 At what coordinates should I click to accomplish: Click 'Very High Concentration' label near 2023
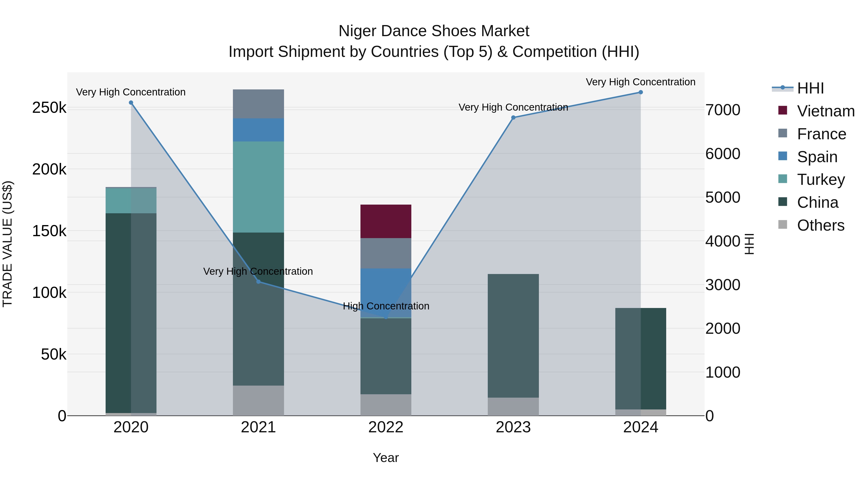(513, 107)
